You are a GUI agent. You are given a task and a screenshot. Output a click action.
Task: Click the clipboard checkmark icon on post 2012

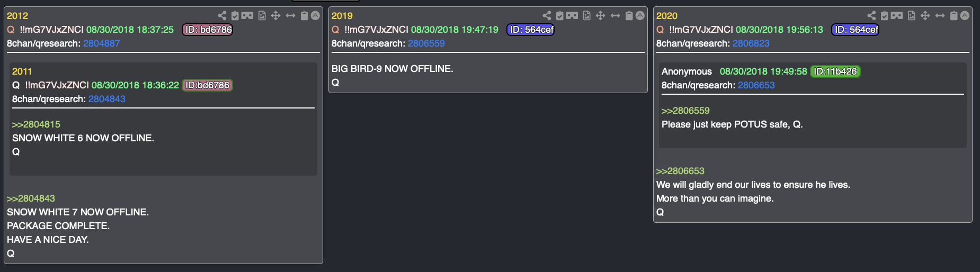click(x=235, y=15)
